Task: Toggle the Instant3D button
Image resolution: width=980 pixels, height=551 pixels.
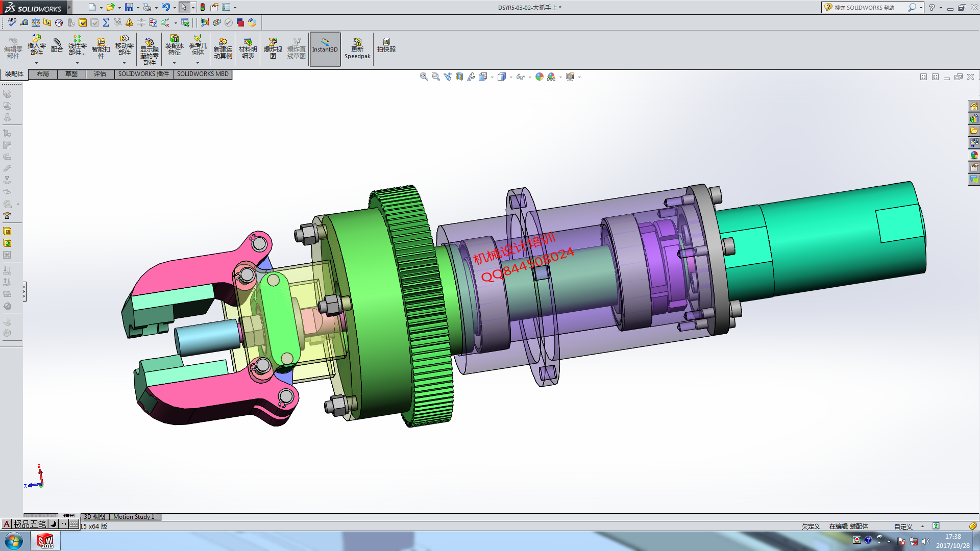Action: [x=325, y=49]
